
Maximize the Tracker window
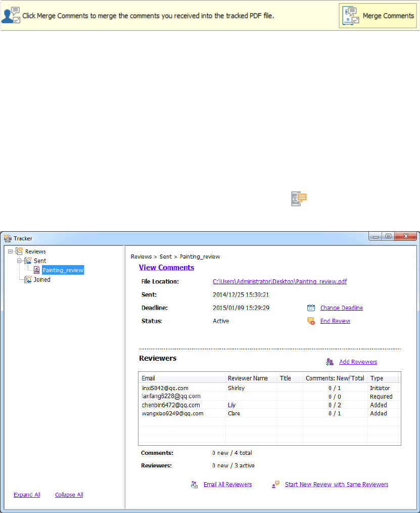388,236
